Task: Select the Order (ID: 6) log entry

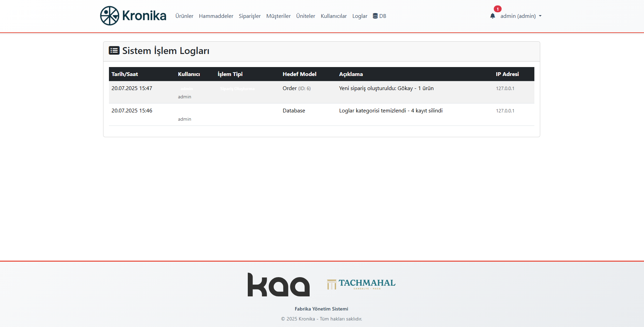Action: [x=296, y=88]
